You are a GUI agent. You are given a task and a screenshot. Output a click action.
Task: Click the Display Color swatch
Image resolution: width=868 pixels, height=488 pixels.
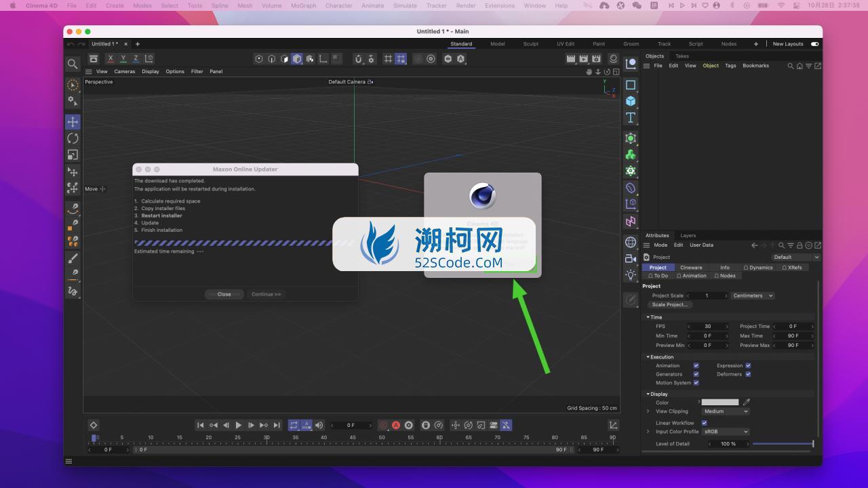pos(720,403)
